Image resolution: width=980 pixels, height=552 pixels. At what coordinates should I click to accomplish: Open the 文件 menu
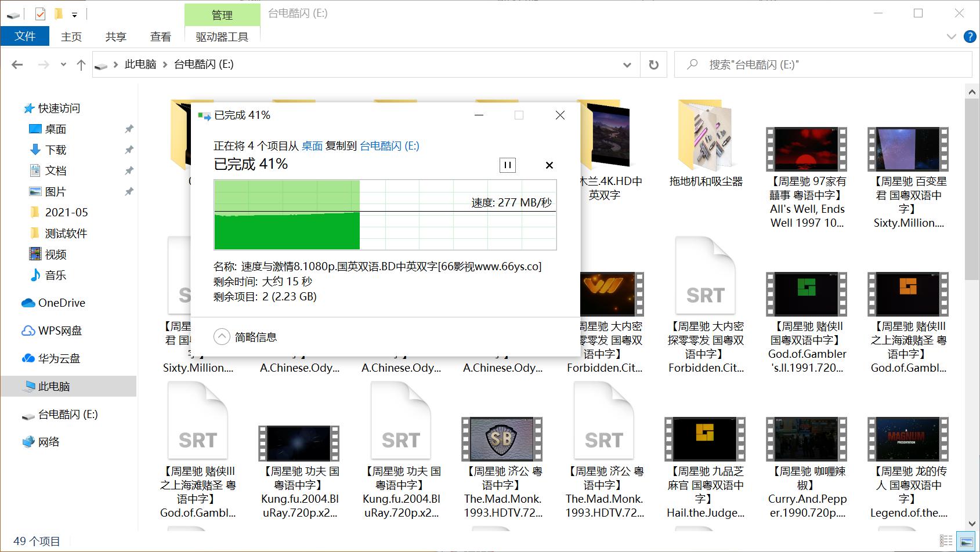click(25, 36)
